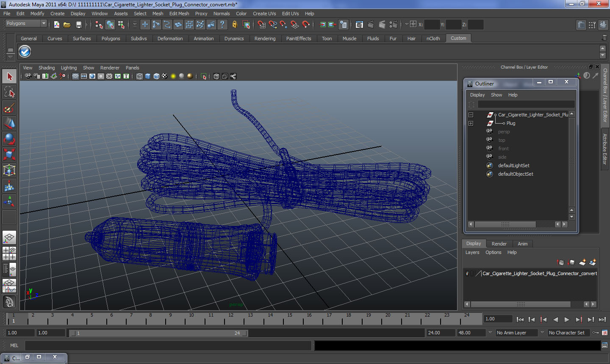The image size is (610, 364).
Task: Open the auto keyframe toggle
Action: pyautogui.click(x=596, y=333)
